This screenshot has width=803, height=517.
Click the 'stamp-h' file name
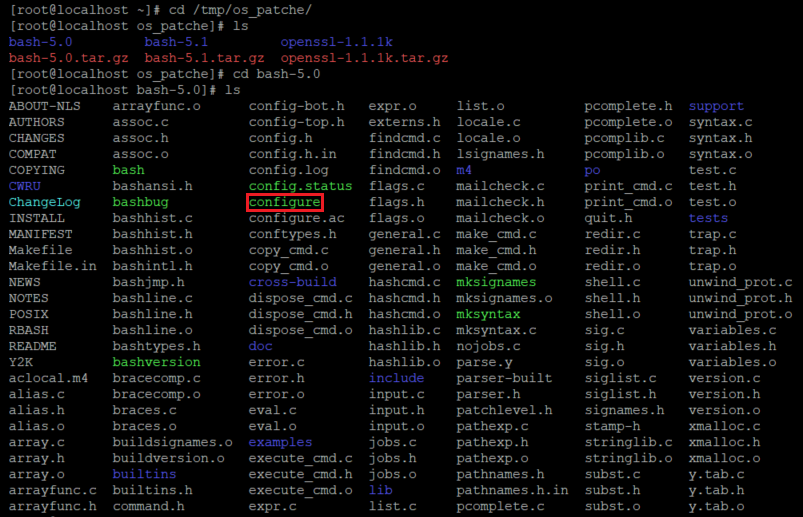point(612,426)
